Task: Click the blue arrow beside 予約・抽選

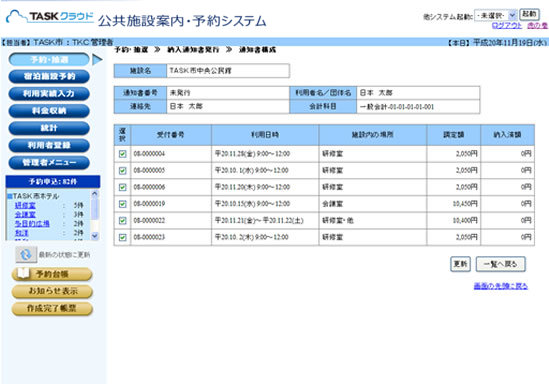Action: (97, 60)
